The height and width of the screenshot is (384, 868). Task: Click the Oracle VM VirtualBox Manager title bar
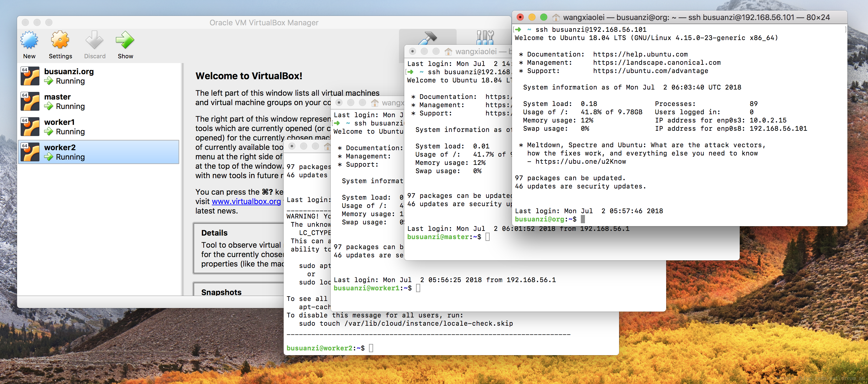(264, 23)
